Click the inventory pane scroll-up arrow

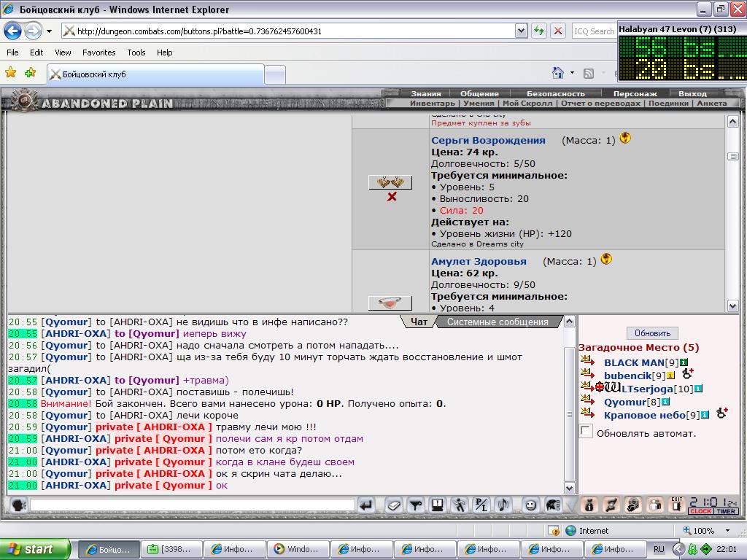point(732,122)
